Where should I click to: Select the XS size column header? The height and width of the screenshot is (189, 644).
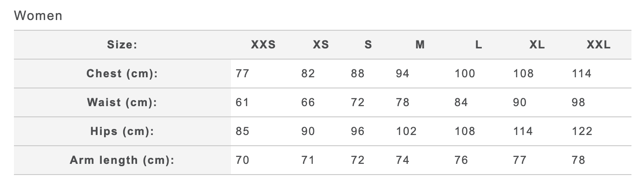click(321, 45)
